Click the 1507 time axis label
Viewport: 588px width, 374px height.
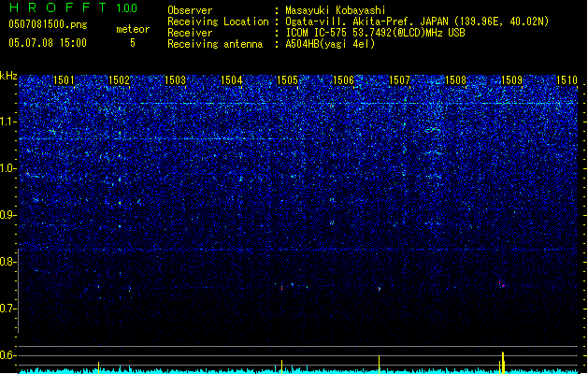[x=400, y=80]
